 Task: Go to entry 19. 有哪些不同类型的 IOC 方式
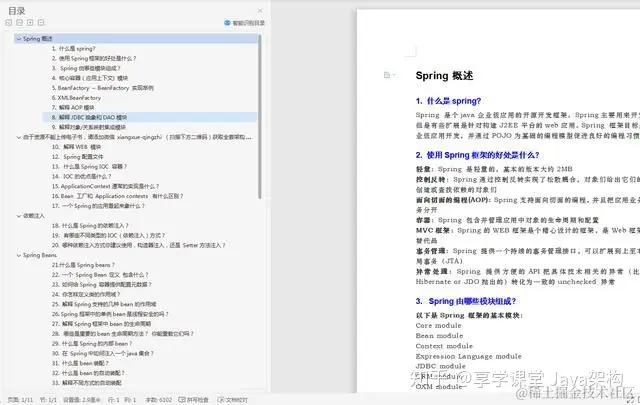109,236
